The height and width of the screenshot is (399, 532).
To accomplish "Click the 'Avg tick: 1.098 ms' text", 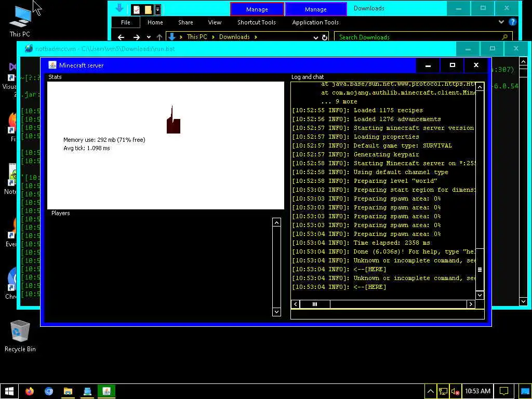I will 87,148.
